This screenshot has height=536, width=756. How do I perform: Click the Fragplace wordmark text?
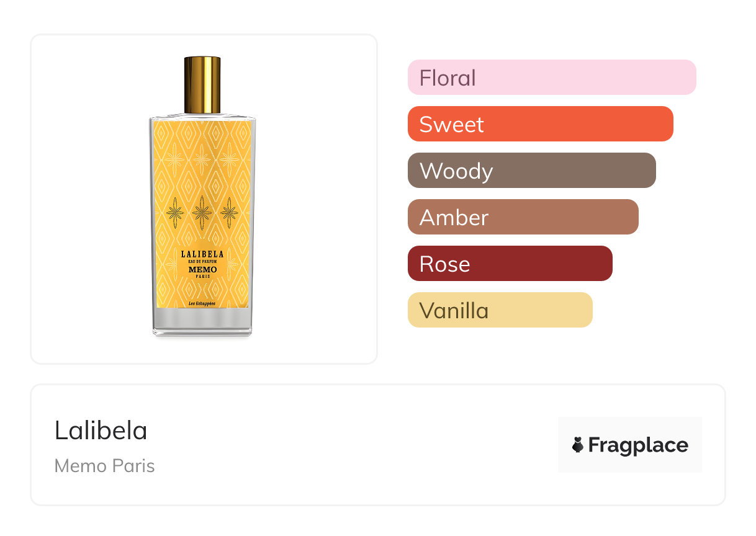tap(638, 445)
